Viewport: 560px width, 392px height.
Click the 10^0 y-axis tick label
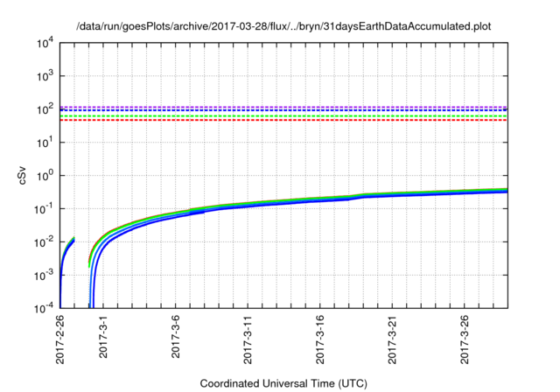pyautogui.click(x=45, y=175)
